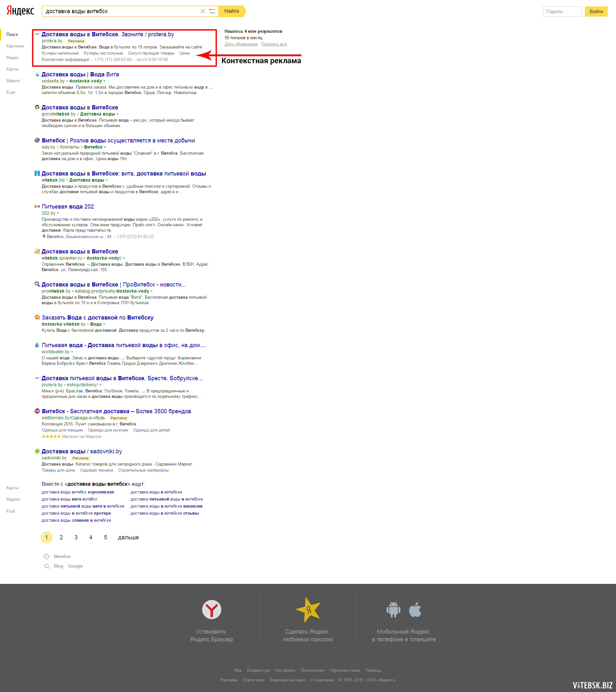Click the dostavka-vitebsk.by orange favicon

pyautogui.click(x=37, y=317)
